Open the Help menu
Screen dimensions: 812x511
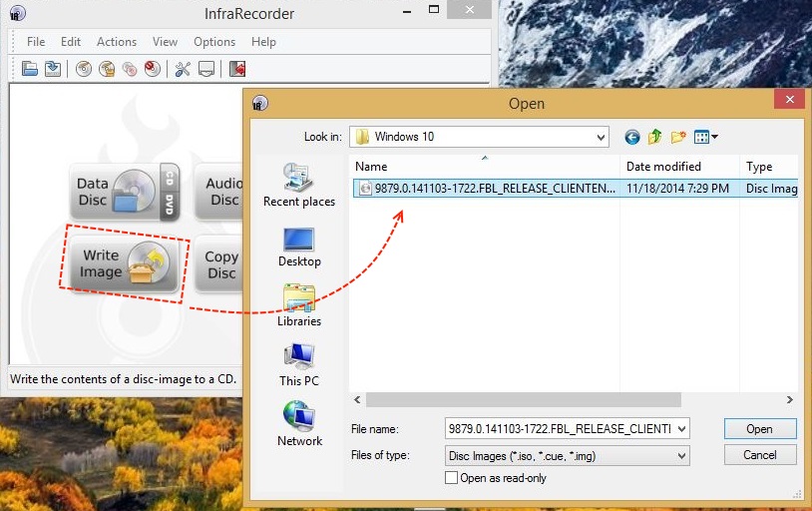click(263, 42)
